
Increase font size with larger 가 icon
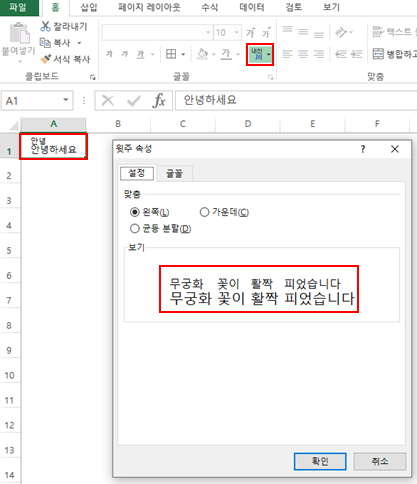(x=251, y=33)
